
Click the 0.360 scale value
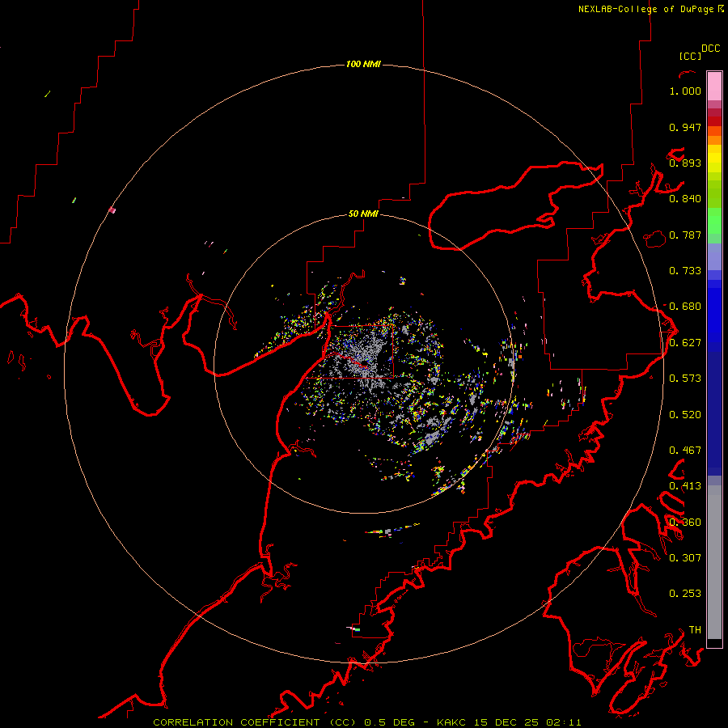click(685, 523)
